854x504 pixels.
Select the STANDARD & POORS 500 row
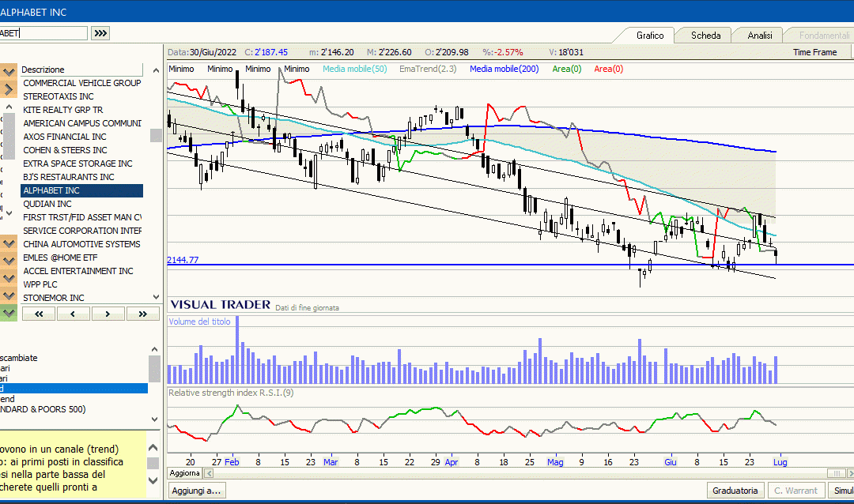74,409
